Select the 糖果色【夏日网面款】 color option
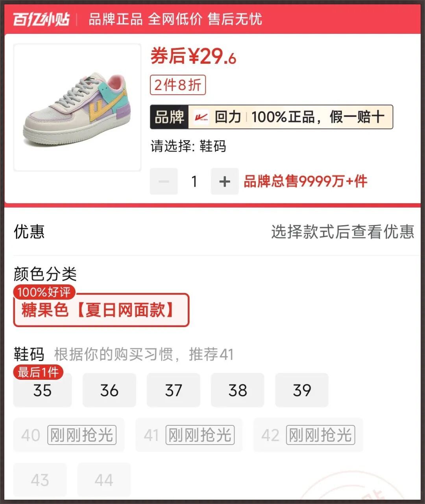The image size is (425, 504). tap(101, 310)
